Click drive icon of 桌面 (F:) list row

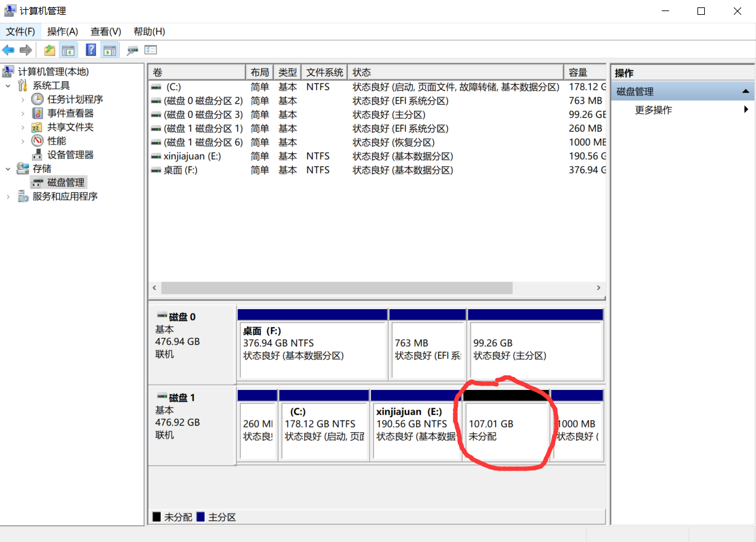156,171
